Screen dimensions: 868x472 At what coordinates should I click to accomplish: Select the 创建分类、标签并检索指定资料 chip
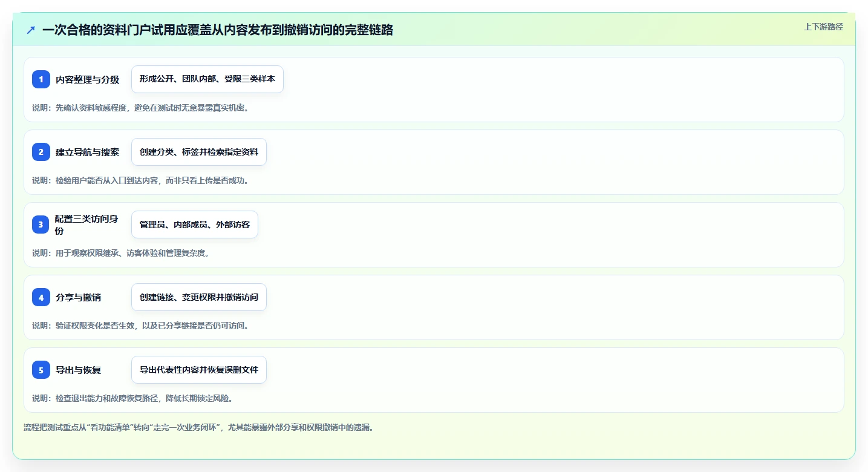pos(199,152)
